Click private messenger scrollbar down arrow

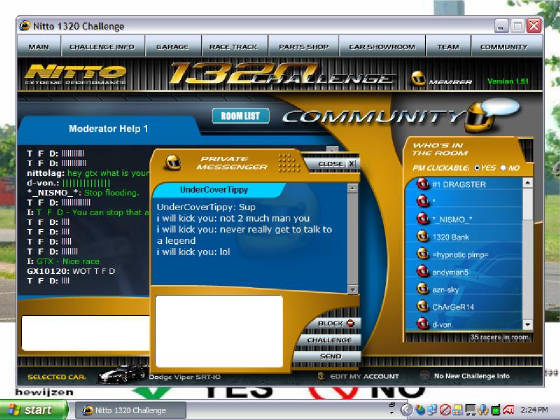(x=352, y=289)
